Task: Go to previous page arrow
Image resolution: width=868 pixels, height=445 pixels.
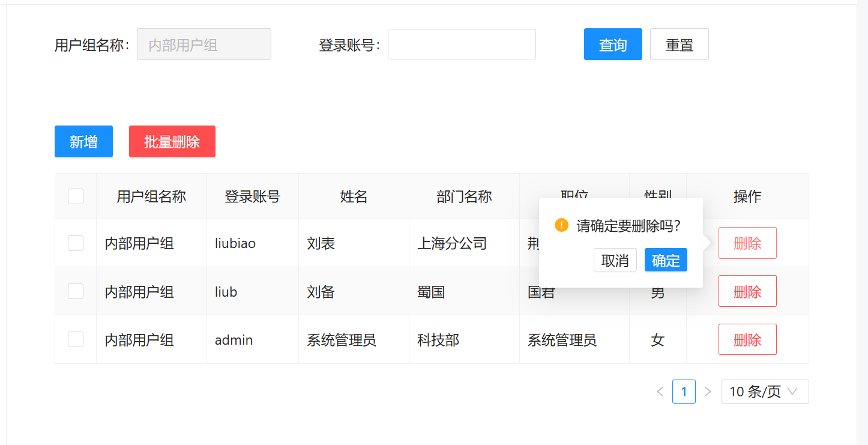Action: pos(660,392)
